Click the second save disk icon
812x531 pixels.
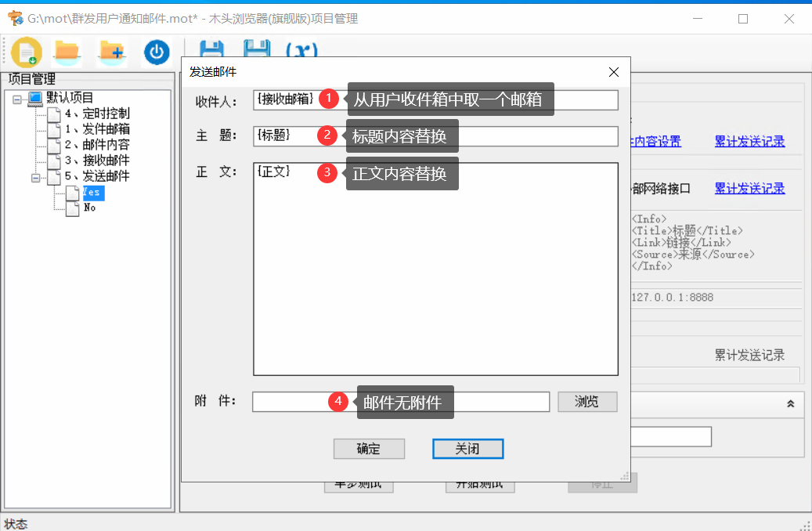tap(258, 49)
